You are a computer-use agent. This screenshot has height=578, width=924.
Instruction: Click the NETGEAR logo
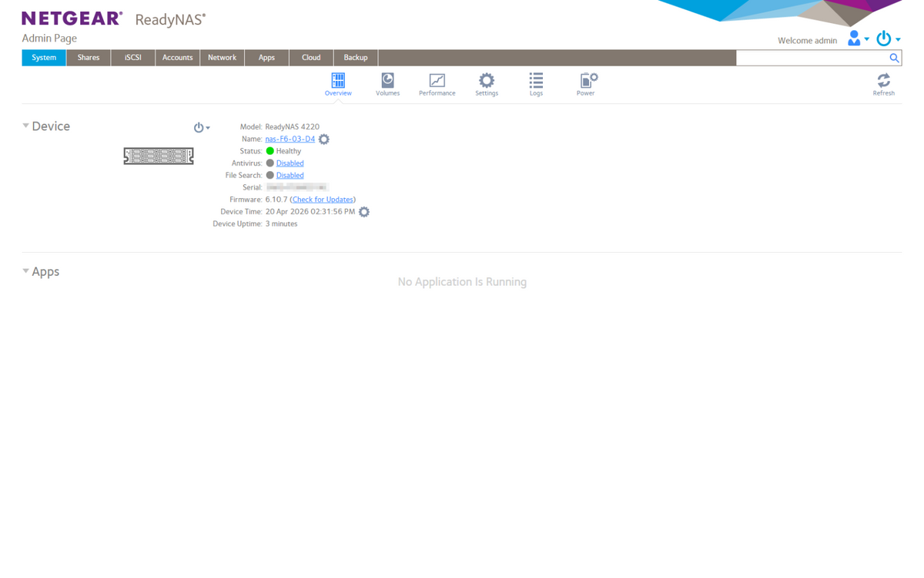pos(72,18)
